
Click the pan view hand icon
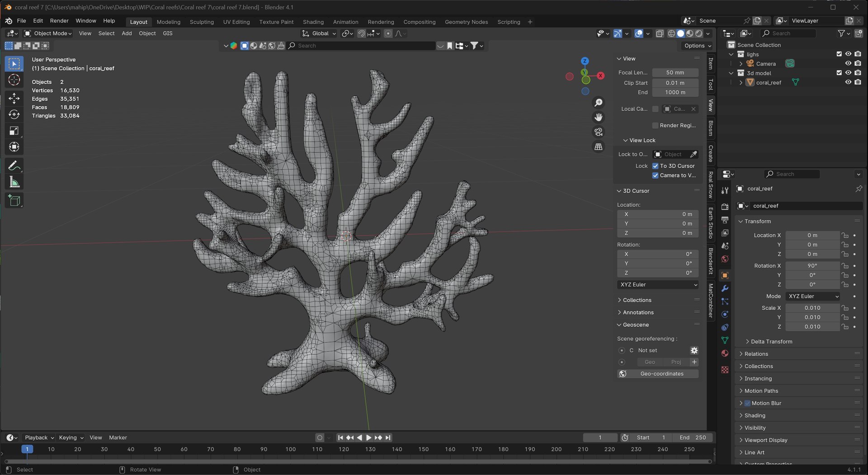point(598,117)
